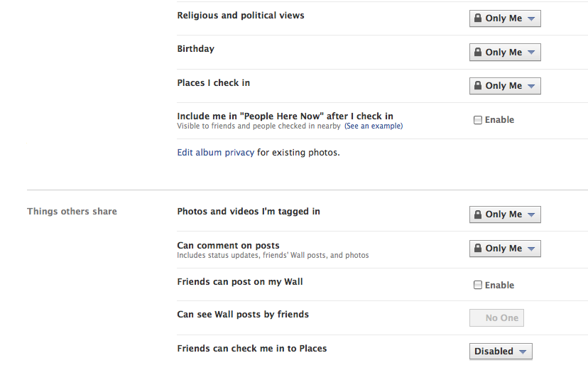Viewport: 588px width, 375px height.
Task: Open Places I check in privacy dropdown
Action: point(505,86)
